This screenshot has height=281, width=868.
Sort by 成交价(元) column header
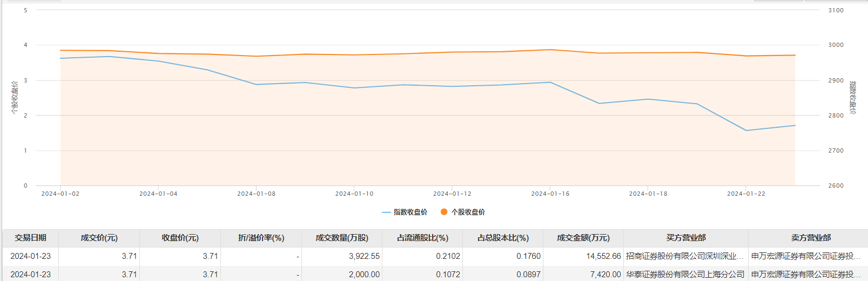(x=99, y=238)
